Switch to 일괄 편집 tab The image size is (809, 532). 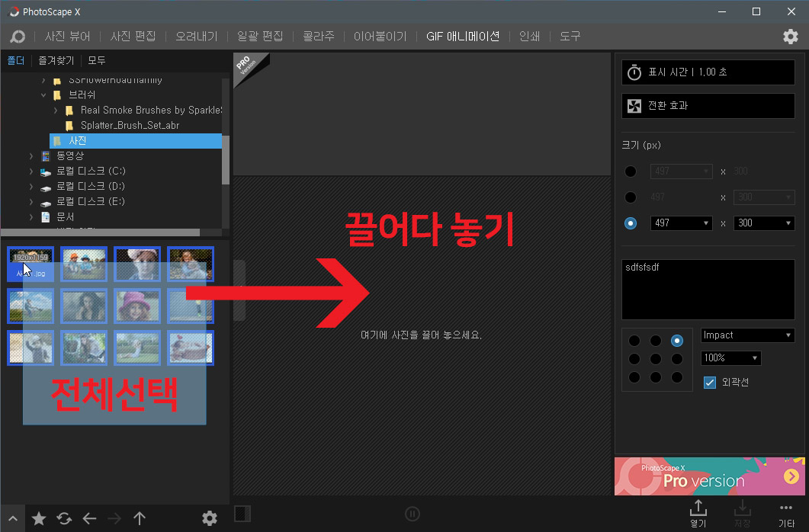(x=260, y=36)
